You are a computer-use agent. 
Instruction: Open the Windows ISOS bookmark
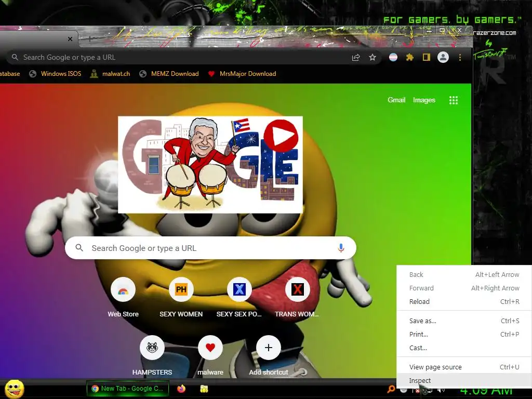[55, 74]
